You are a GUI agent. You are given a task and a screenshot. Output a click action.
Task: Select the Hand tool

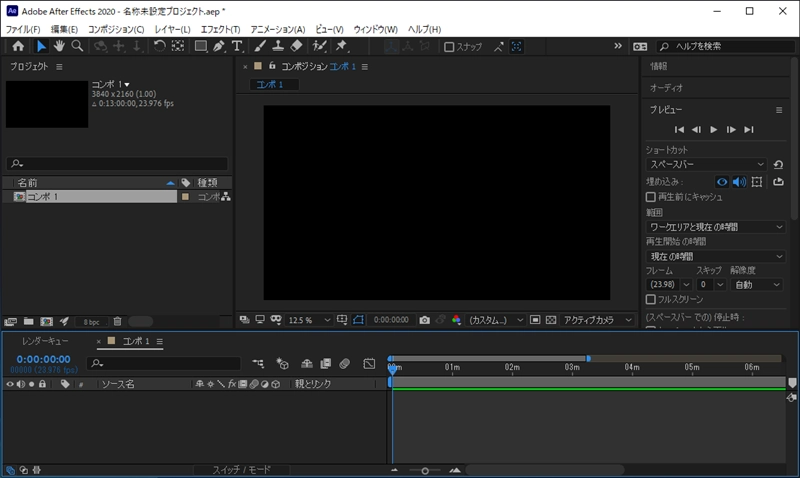click(x=59, y=46)
